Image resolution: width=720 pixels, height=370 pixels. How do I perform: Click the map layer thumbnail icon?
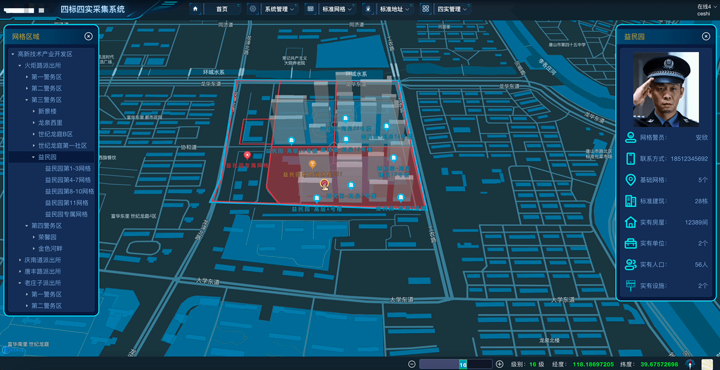pos(707,364)
